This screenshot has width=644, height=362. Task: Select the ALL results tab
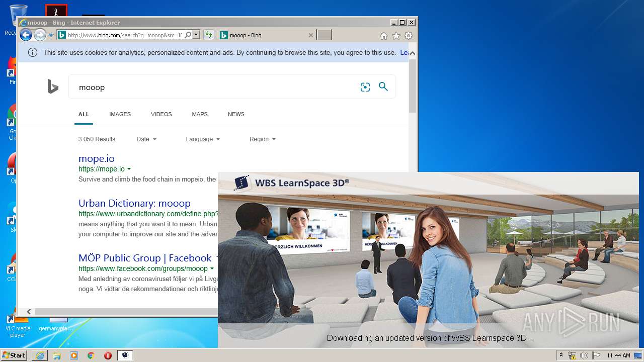click(x=84, y=114)
